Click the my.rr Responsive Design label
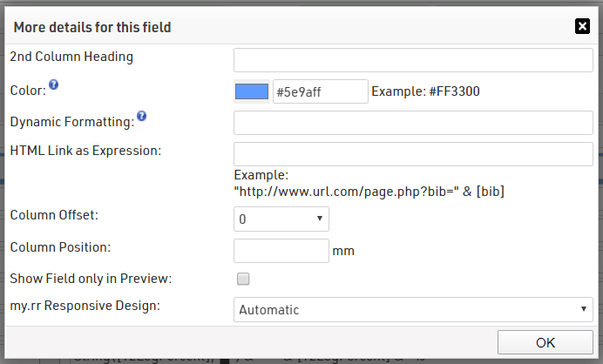The height and width of the screenshot is (364, 603). pos(85,306)
